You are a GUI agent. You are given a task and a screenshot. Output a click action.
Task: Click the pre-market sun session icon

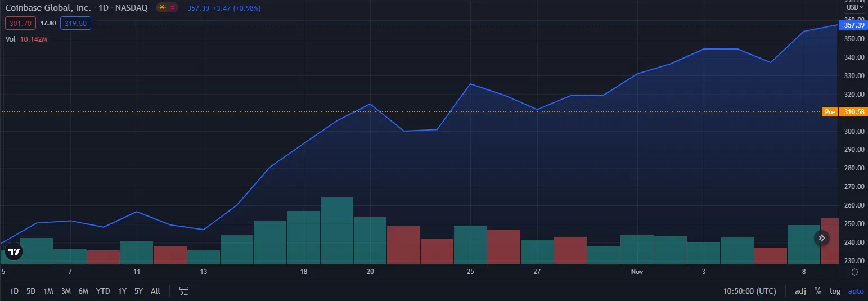click(162, 8)
